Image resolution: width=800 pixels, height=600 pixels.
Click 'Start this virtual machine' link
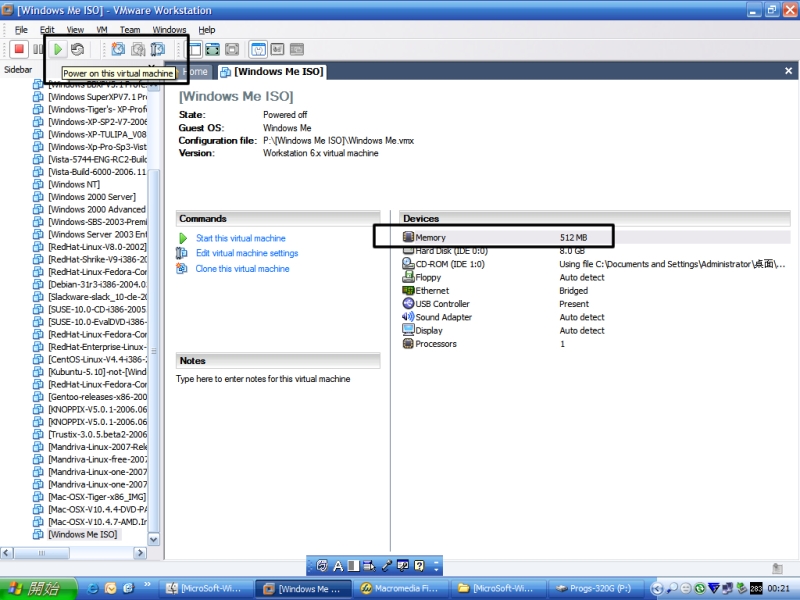[x=241, y=238]
